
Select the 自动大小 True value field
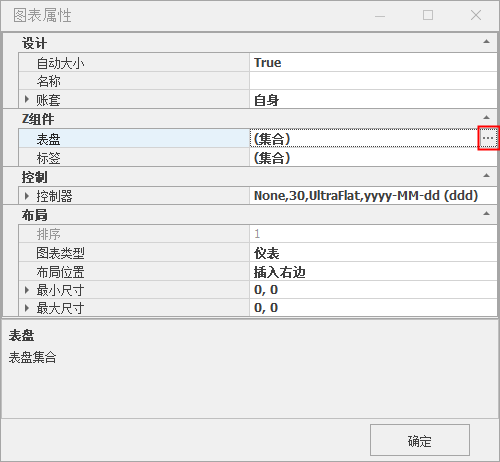click(373, 62)
